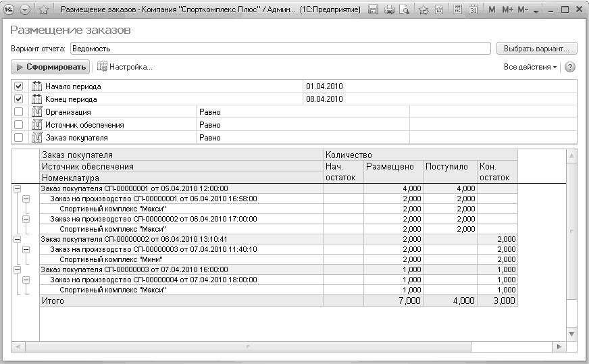Click the horizontal scrollbar right arrow

tap(560, 346)
